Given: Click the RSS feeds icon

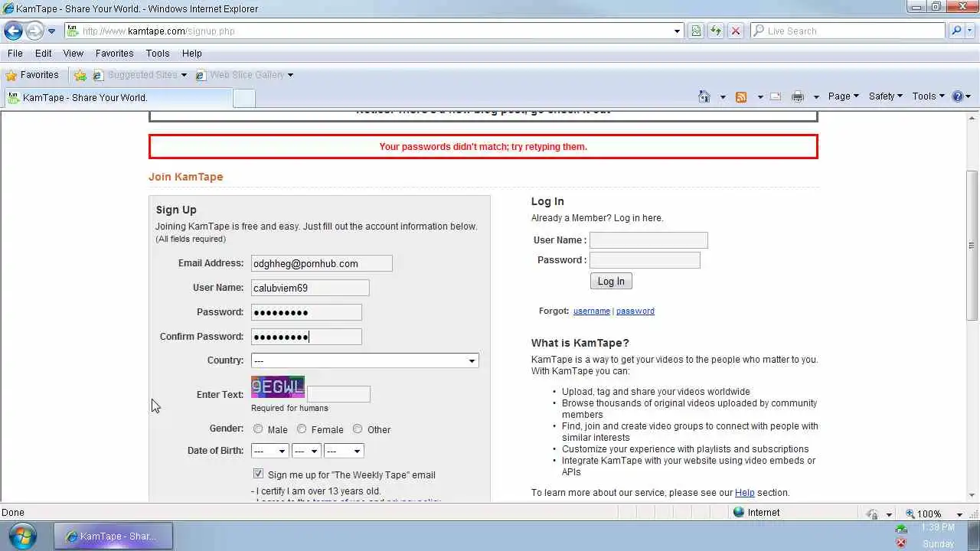Looking at the screenshot, I should point(741,97).
